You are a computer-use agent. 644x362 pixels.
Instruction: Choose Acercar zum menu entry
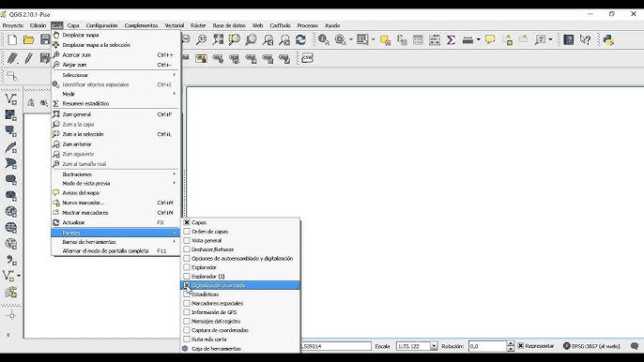point(115,54)
